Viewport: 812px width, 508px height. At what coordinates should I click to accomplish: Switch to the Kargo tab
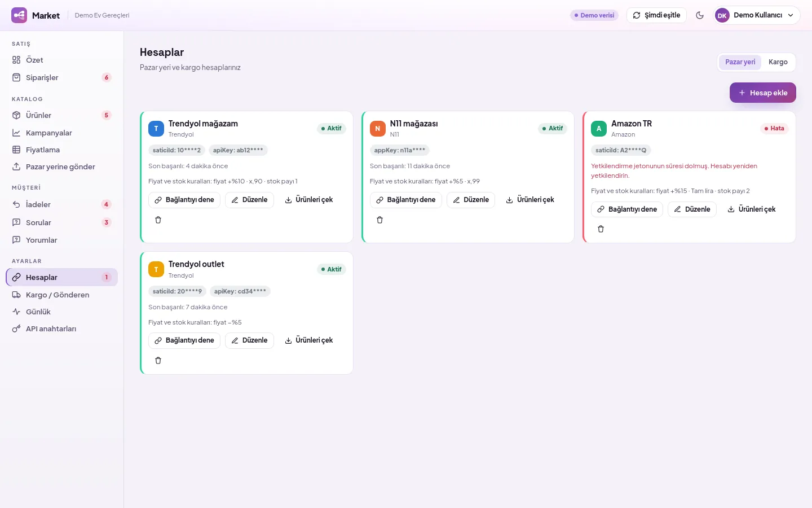(x=778, y=62)
